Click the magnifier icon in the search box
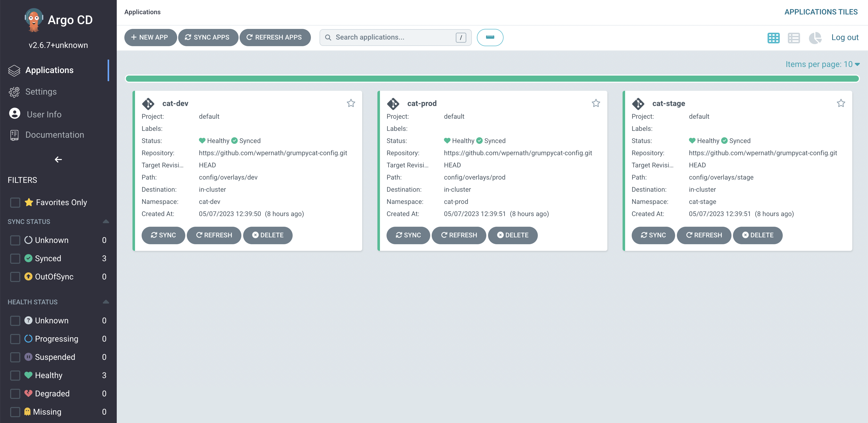The height and width of the screenshot is (423, 868). coord(328,37)
